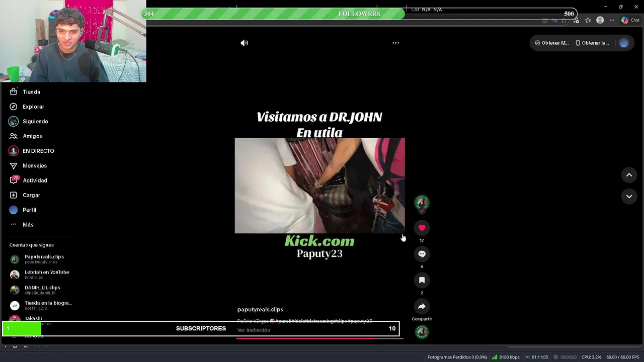Toggle the red heart like button
Viewport: 644px width, 362px height.
(422, 228)
